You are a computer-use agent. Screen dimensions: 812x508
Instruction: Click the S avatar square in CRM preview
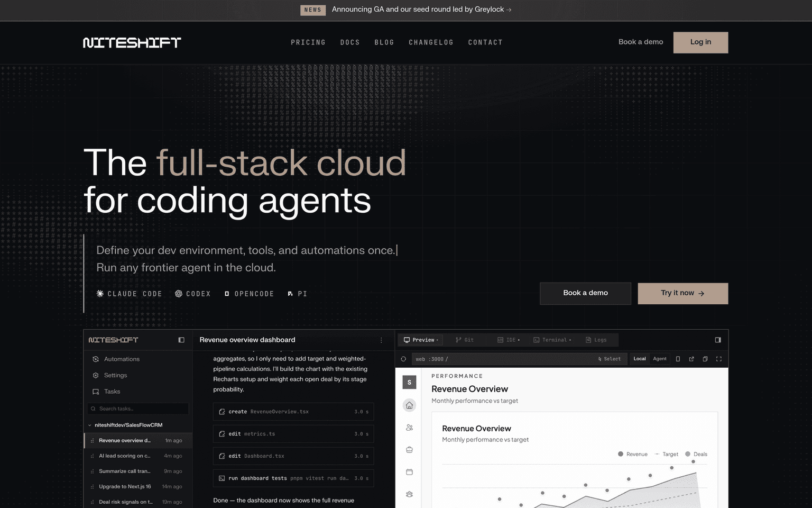tap(409, 382)
